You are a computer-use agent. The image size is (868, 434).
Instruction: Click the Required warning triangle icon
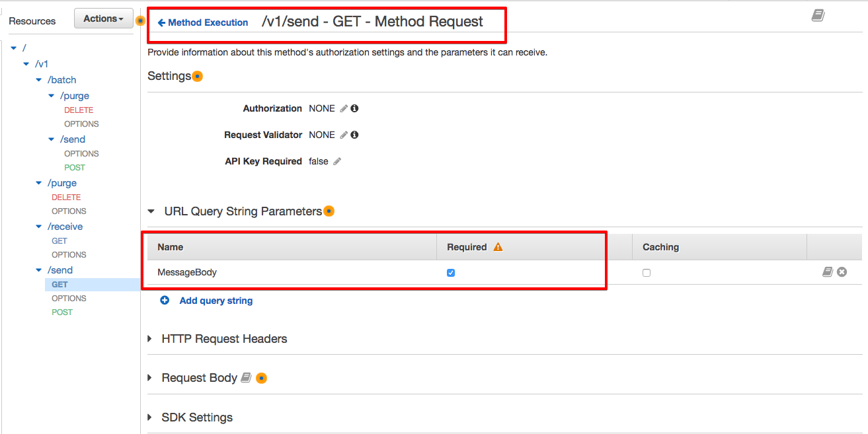(x=498, y=247)
